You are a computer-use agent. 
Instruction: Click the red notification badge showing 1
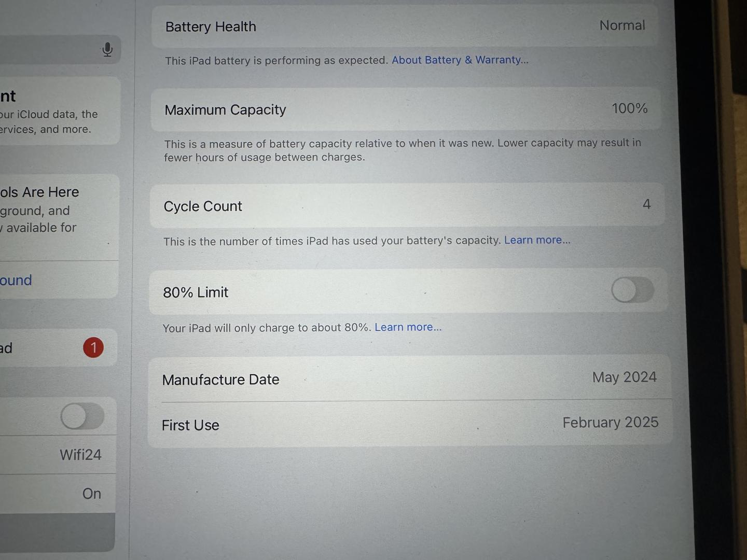coord(93,347)
